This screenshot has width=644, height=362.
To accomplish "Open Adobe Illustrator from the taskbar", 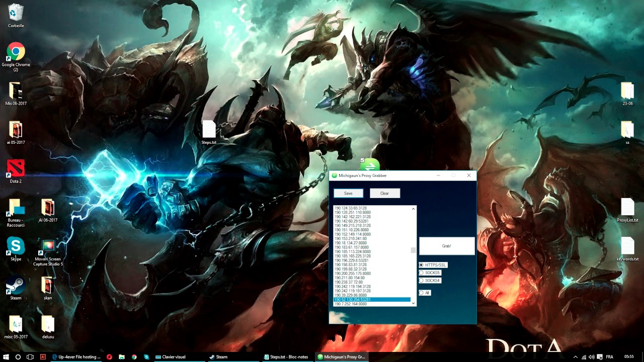I will (x=43, y=357).
